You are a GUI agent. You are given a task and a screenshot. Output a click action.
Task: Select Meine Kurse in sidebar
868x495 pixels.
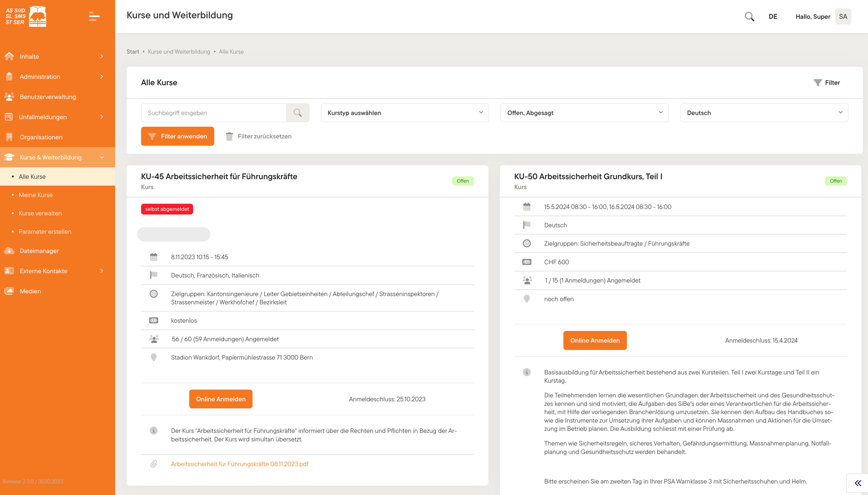pos(35,195)
